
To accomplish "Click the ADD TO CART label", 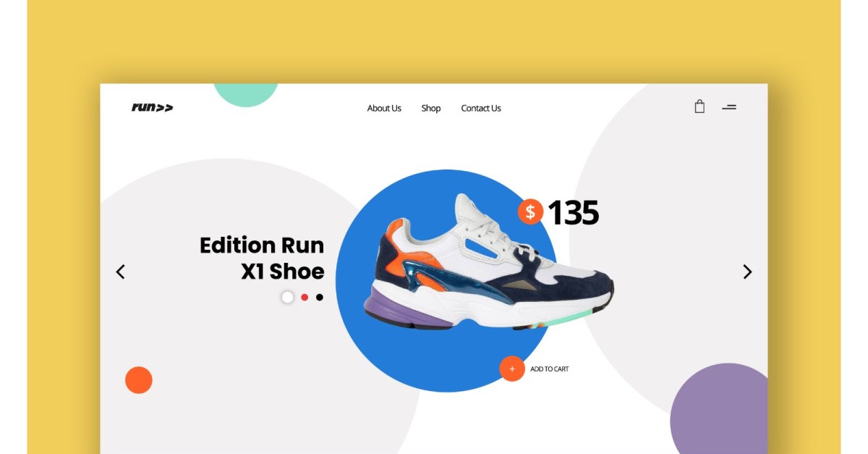I will 550,369.
